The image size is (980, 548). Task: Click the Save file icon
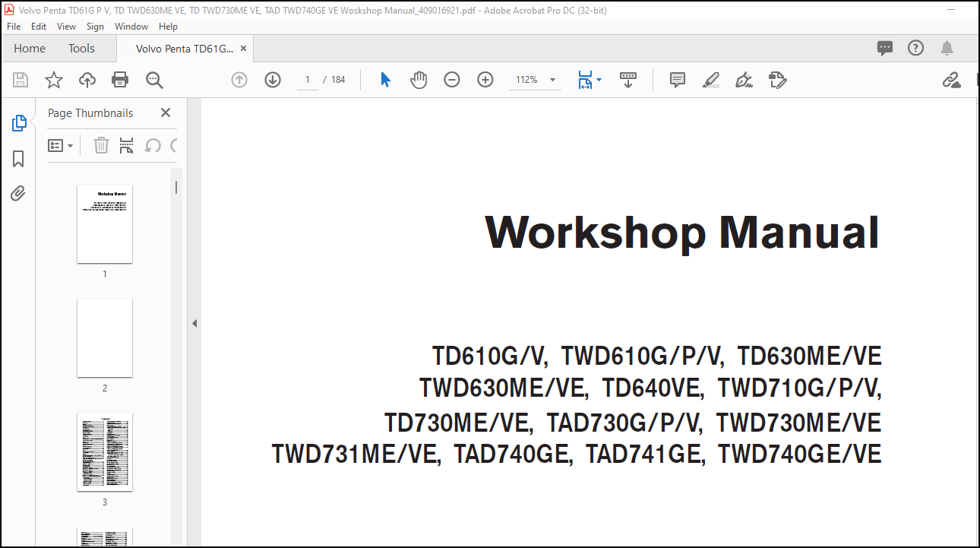click(x=21, y=80)
